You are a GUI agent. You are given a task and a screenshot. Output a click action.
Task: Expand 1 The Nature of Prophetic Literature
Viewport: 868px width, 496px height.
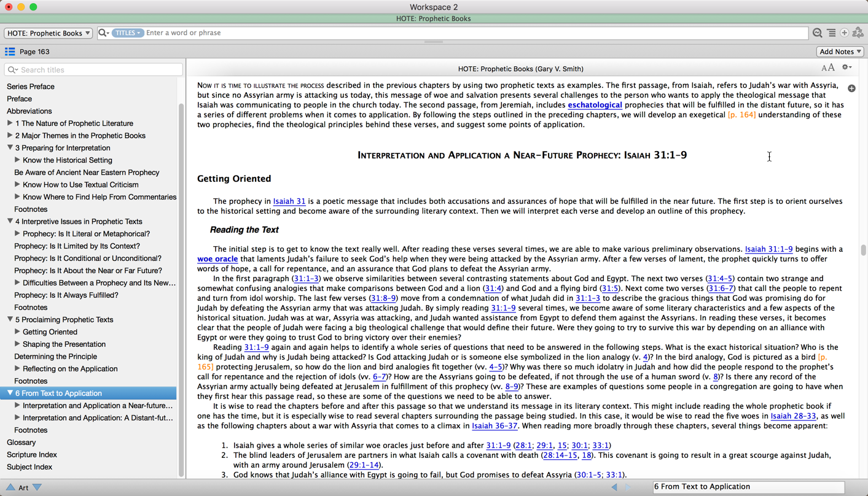tap(10, 123)
